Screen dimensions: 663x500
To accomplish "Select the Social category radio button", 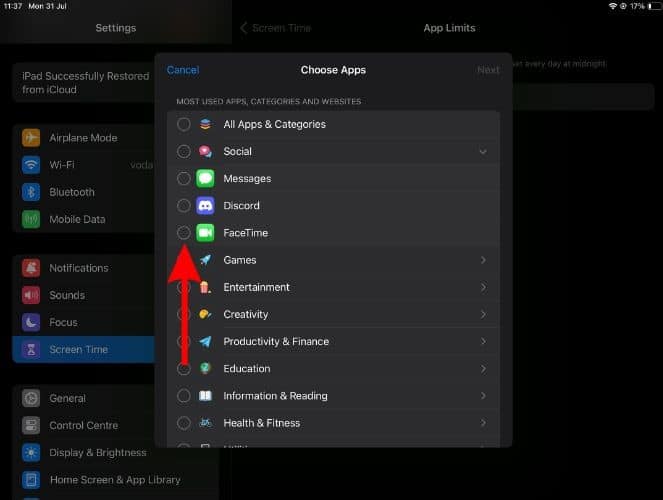I will coord(184,152).
